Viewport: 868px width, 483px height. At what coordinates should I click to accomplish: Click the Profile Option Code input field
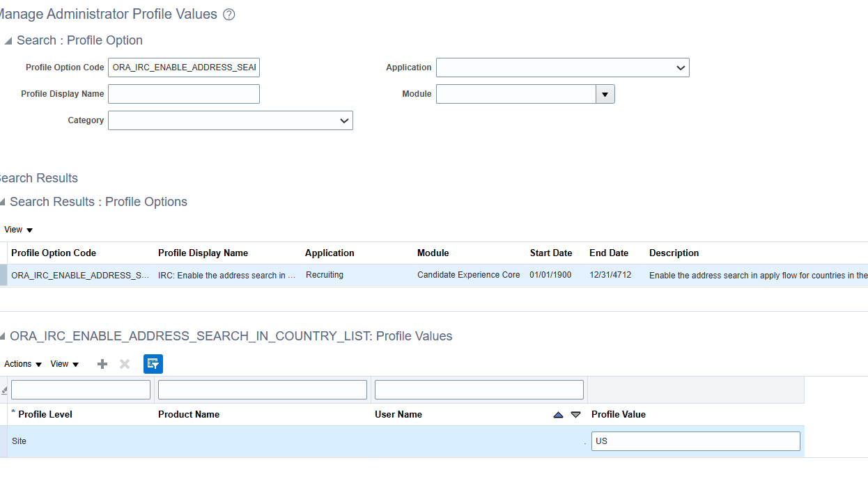pyautogui.click(x=183, y=68)
